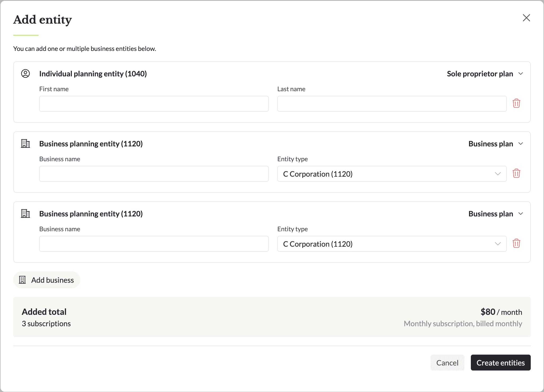Click building icon of second business entity

tap(25, 214)
